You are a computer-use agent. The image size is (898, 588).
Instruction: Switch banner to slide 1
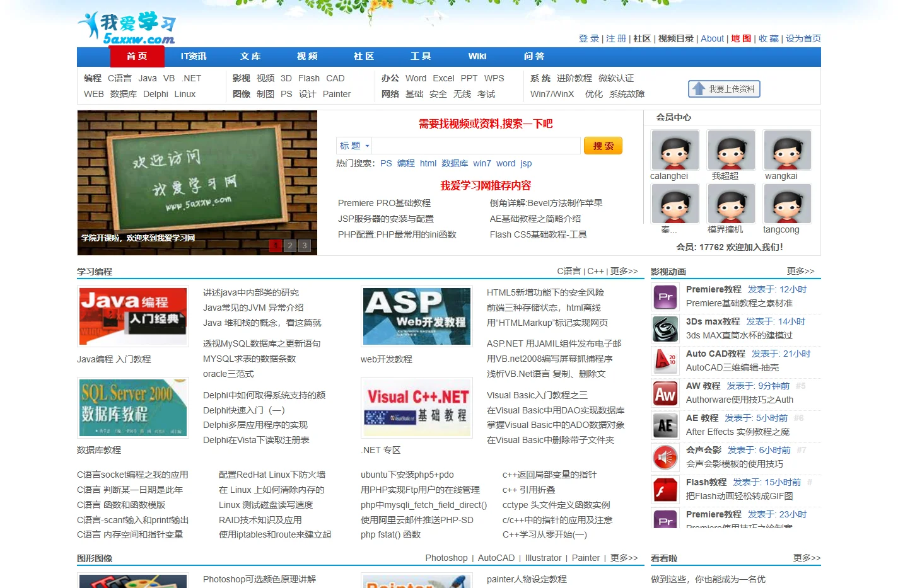(275, 246)
